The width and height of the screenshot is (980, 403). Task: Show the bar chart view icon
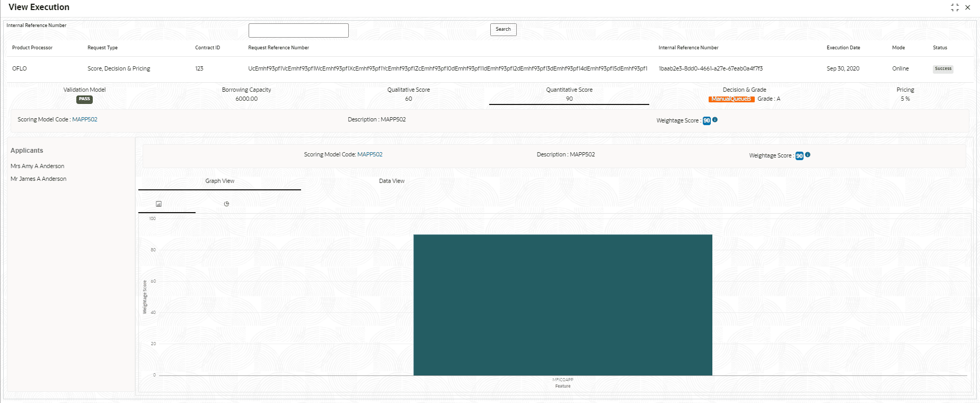(x=158, y=204)
